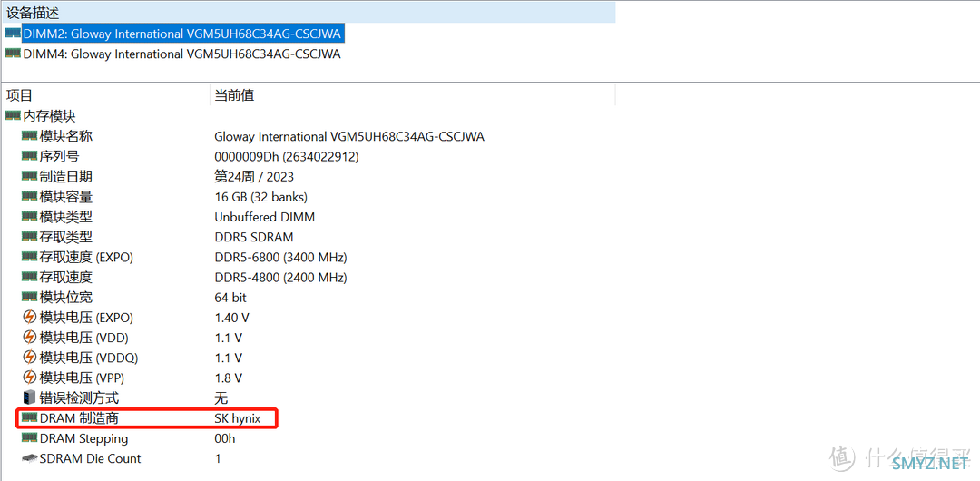Image resolution: width=980 pixels, height=481 pixels.
Task: Select the DRAM 制造商 row label
Action: (x=79, y=418)
